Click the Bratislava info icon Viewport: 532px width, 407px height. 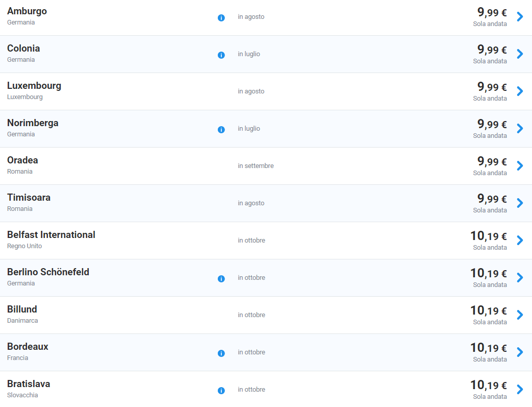click(x=221, y=390)
